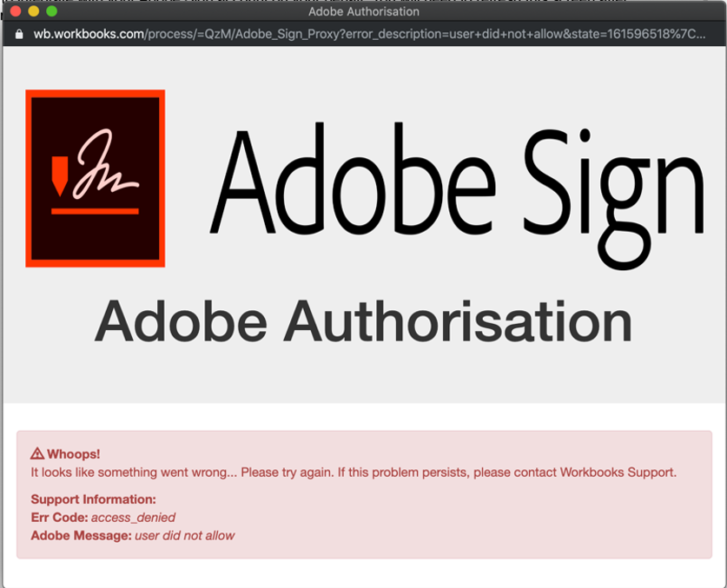
Task: Click the Adobe Message label
Action: [81, 536]
